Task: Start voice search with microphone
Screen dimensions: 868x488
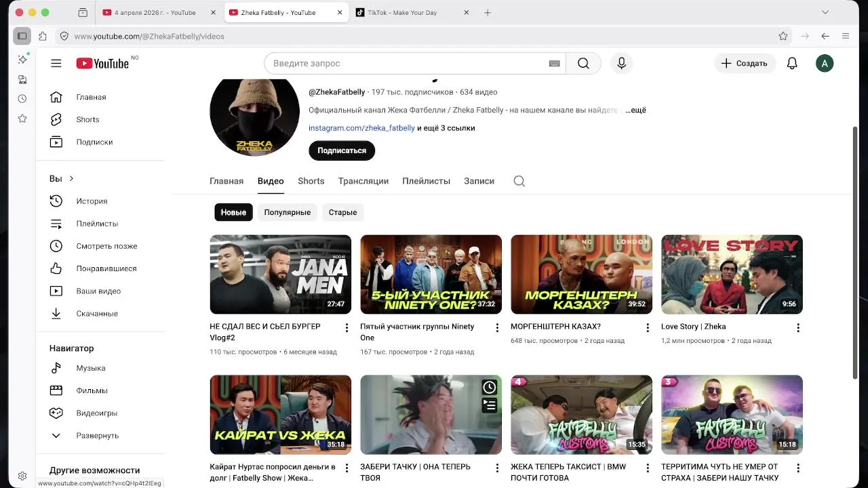Action: (621, 63)
